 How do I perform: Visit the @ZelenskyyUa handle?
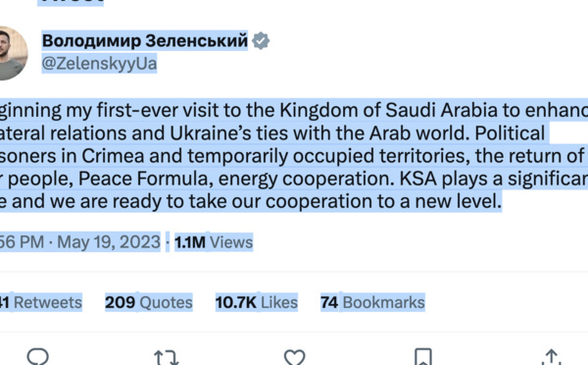(99, 63)
